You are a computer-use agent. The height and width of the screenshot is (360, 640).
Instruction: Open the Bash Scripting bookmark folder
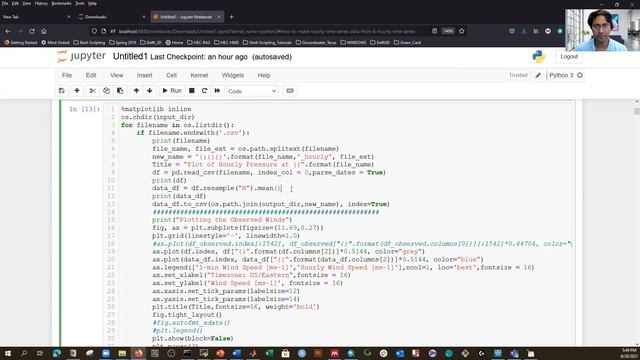(89, 42)
